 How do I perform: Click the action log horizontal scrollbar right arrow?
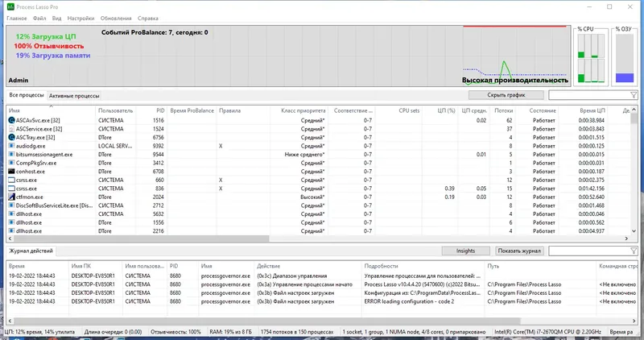634,321
